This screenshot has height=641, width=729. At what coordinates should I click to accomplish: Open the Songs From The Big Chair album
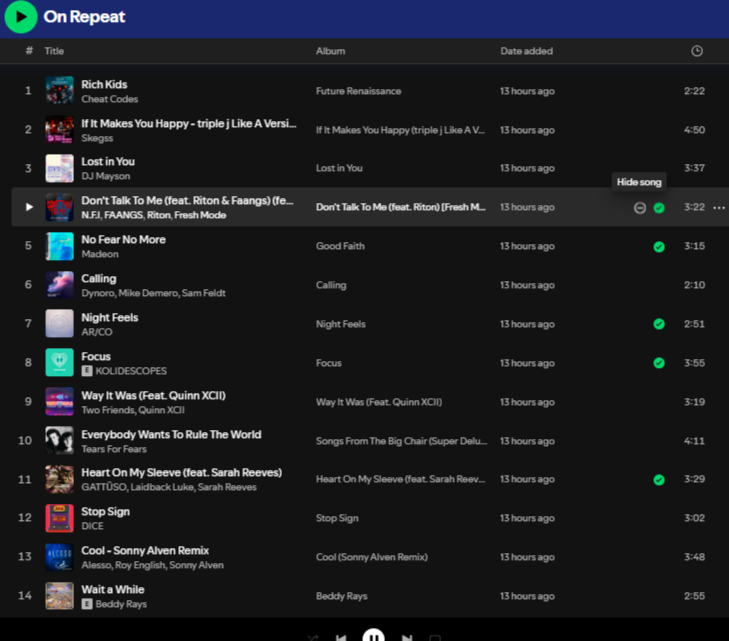[x=401, y=441]
